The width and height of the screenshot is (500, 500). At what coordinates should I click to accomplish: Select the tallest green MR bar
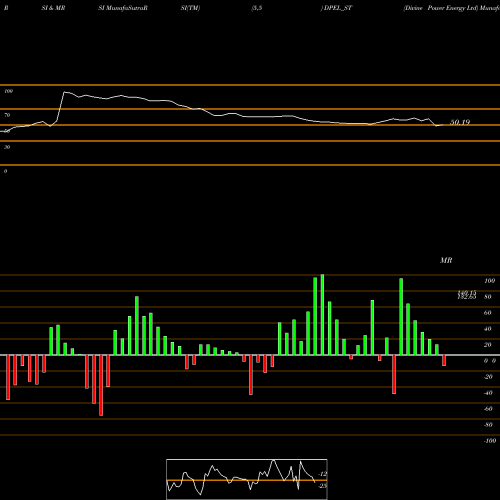322,315
